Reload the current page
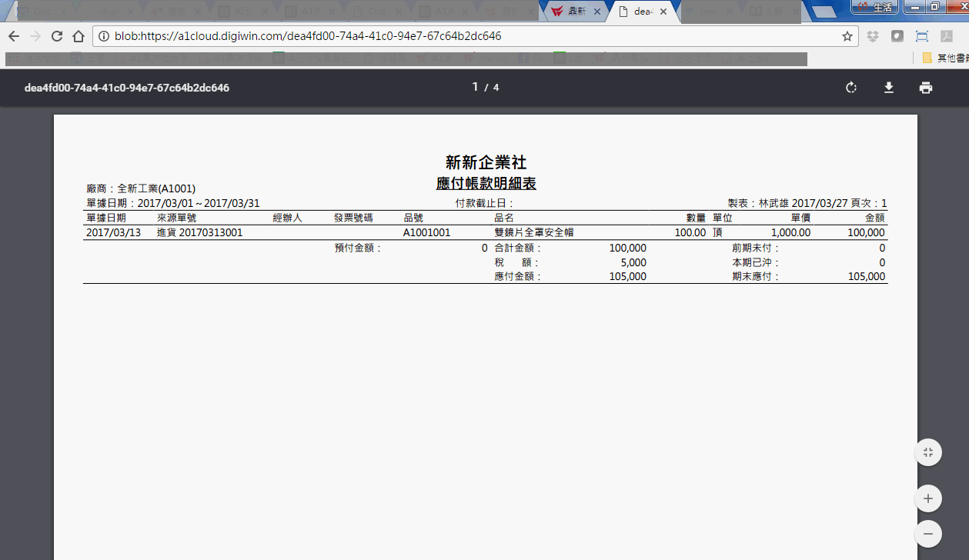 click(x=57, y=36)
